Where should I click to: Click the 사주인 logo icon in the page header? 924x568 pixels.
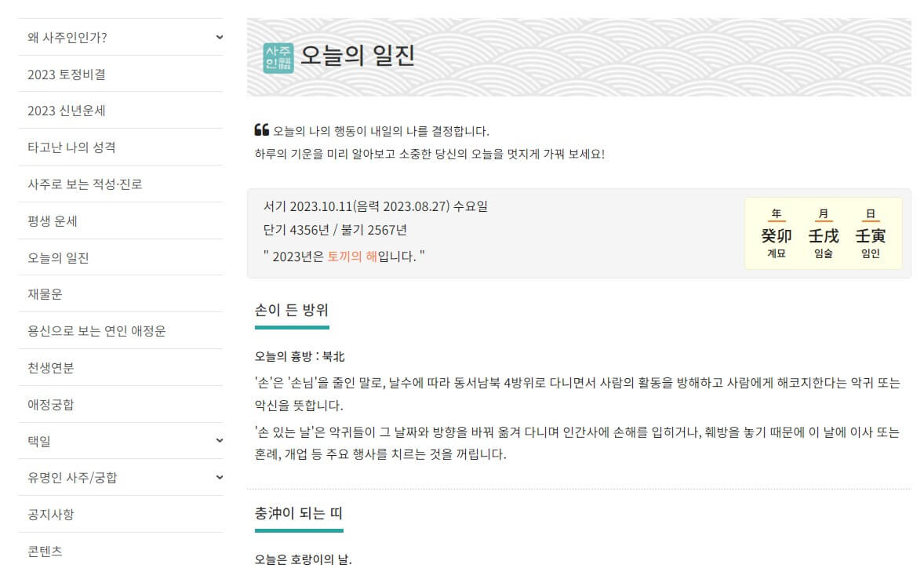(x=278, y=55)
